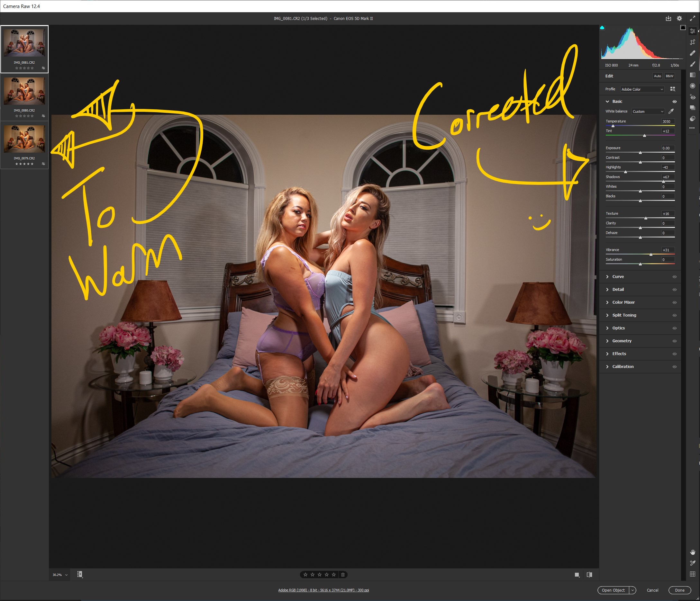Toggle Curve panel visibility eye
The image size is (700, 601).
pos(674,277)
